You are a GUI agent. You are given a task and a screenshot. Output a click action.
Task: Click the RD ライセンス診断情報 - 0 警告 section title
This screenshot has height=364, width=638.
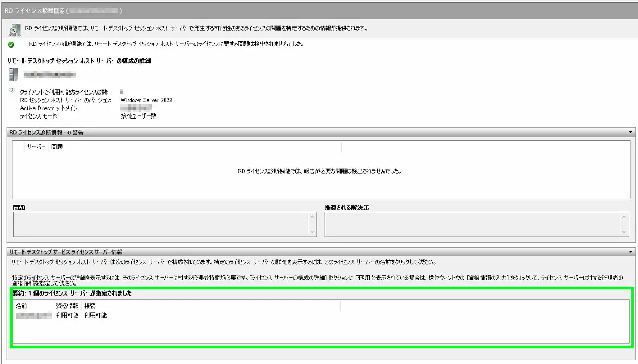pyautogui.click(x=47, y=133)
